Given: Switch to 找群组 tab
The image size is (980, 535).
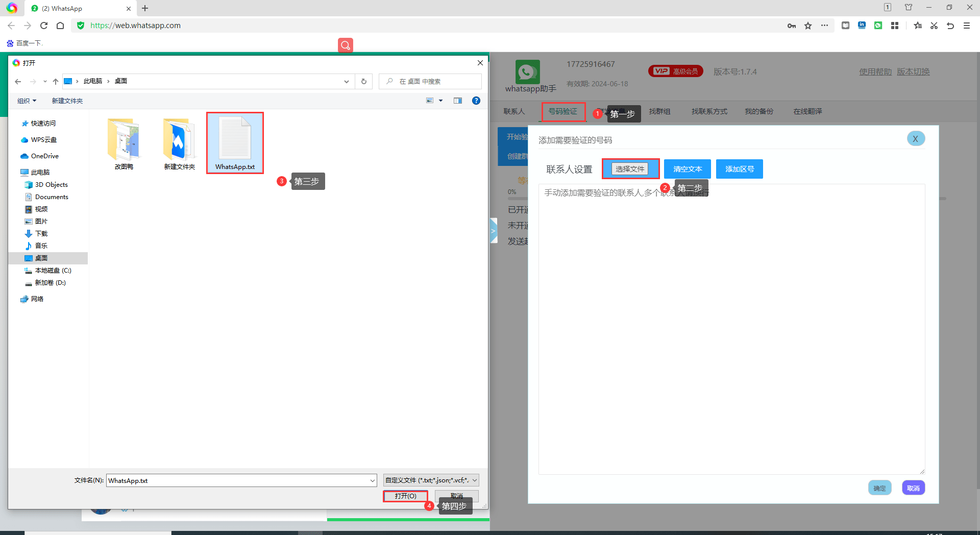Looking at the screenshot, I should tap(659, 111).
